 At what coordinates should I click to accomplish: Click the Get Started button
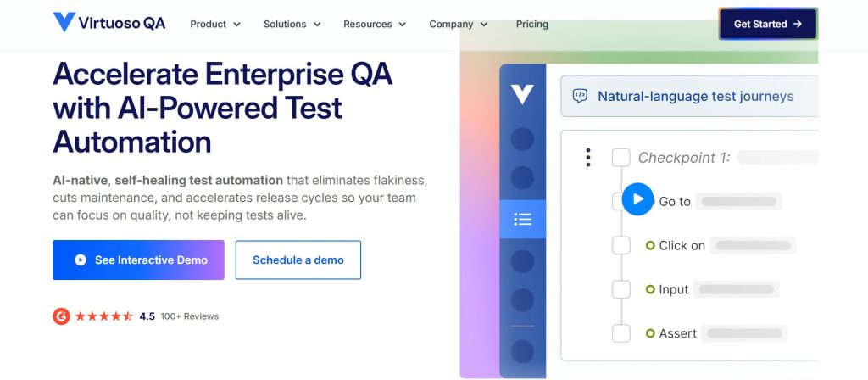(768, 24)
